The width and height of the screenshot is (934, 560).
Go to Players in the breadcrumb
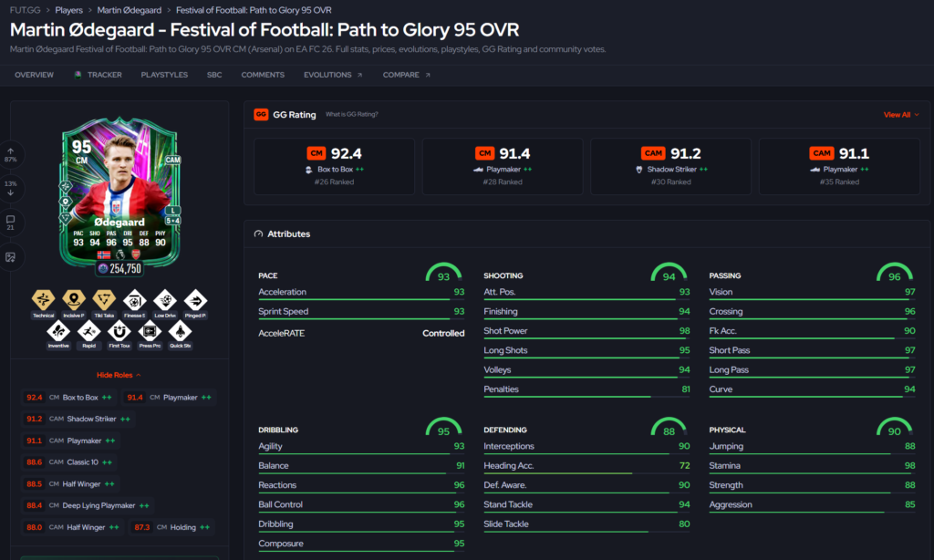[69, 10]
